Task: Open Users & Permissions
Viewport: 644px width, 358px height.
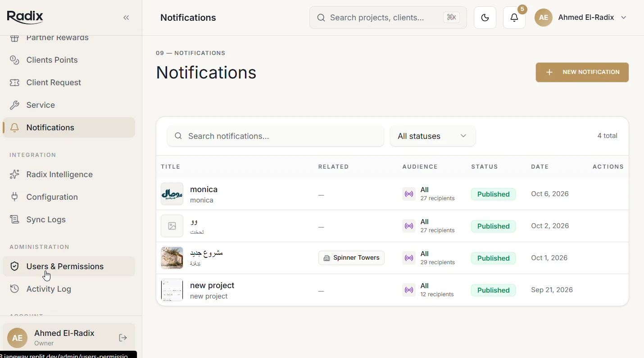Action: click(69, 266)
